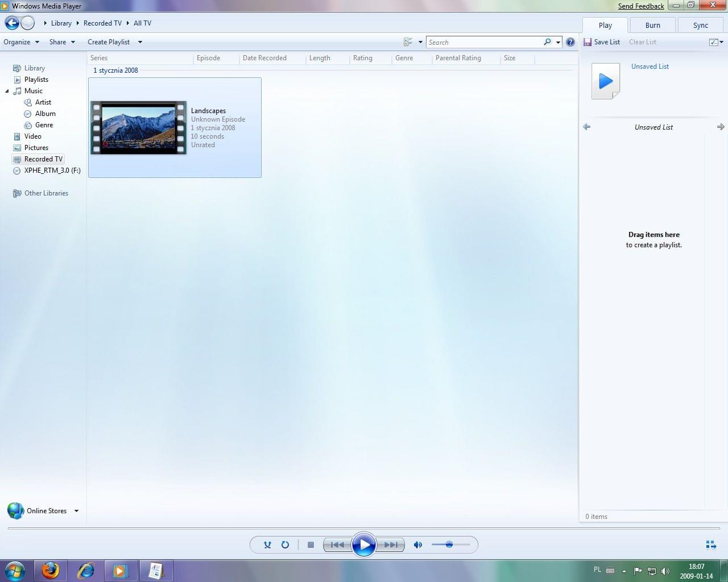
Task: Select Genre under Music
Action: (44, 125)
